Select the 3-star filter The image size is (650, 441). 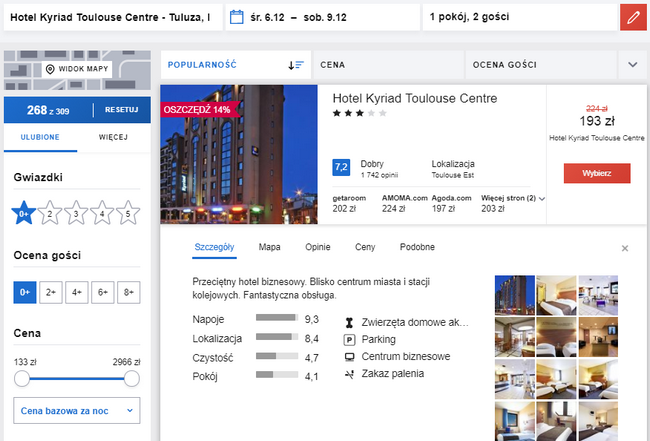point(76,213)
